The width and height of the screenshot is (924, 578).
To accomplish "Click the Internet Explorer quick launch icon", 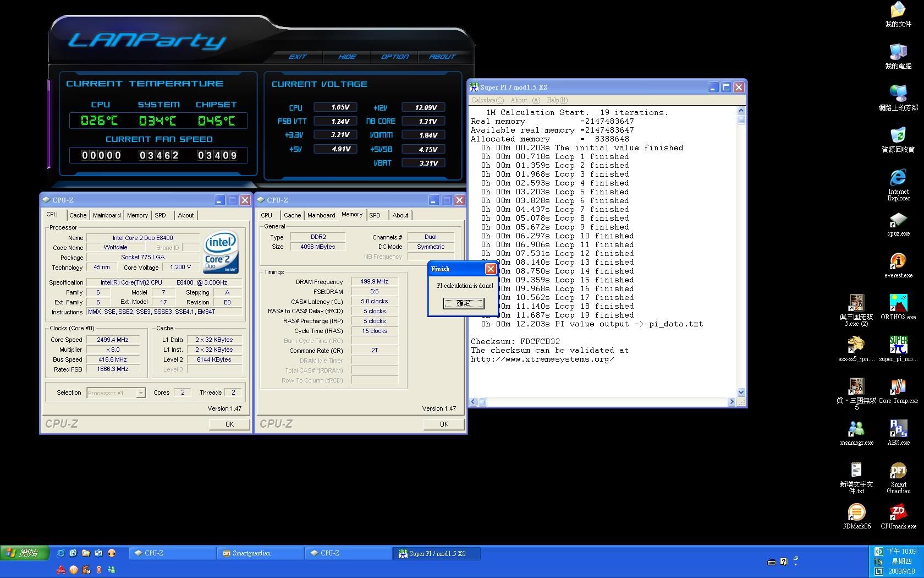I will pyautogui.click(x=61, y=553).
